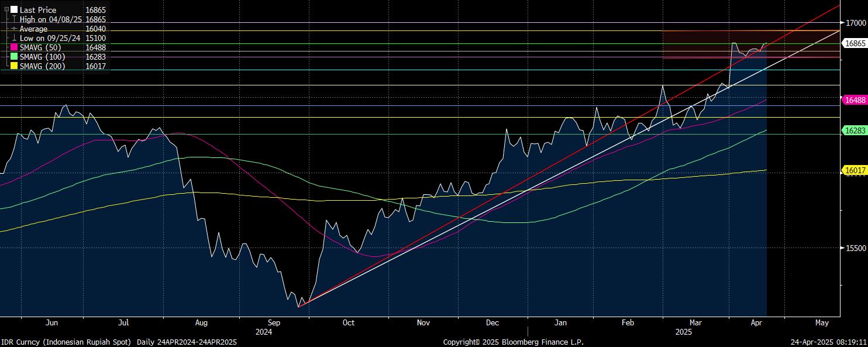Click the Average marker icon in legend
This screenshot has width=868, height=347.
click(14, 29)
